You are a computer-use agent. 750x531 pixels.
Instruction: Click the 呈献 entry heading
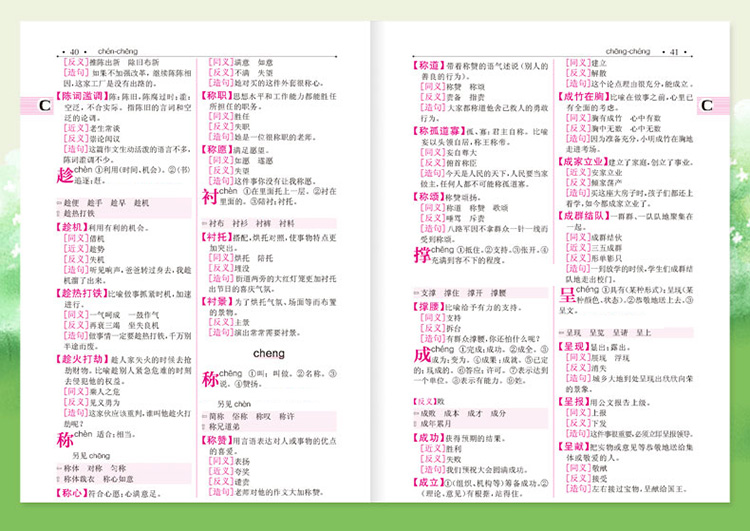pos(577,448)
